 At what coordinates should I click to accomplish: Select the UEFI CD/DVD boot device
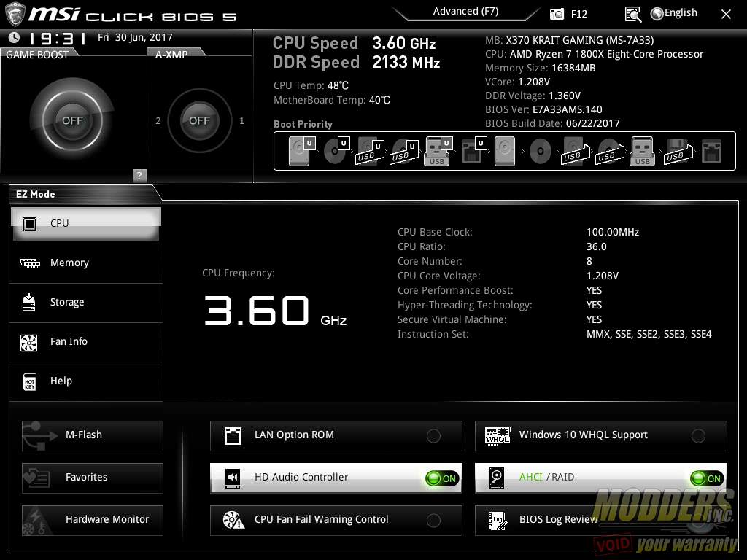[x=336, y=152]
